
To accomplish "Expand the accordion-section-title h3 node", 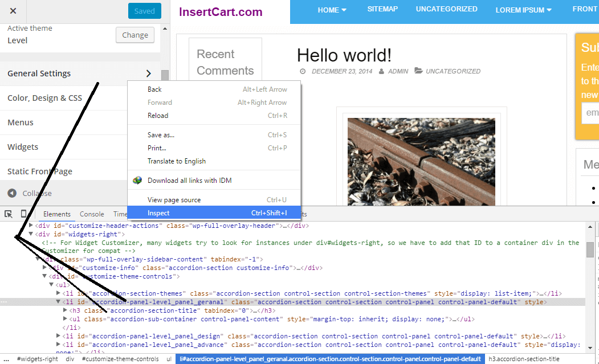I will click(66, 310).
